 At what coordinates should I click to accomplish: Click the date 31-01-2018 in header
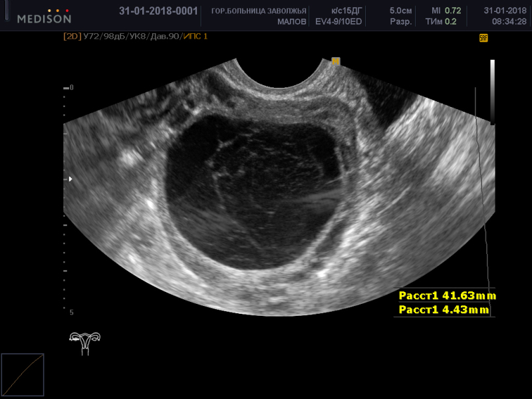pos(505,11)
